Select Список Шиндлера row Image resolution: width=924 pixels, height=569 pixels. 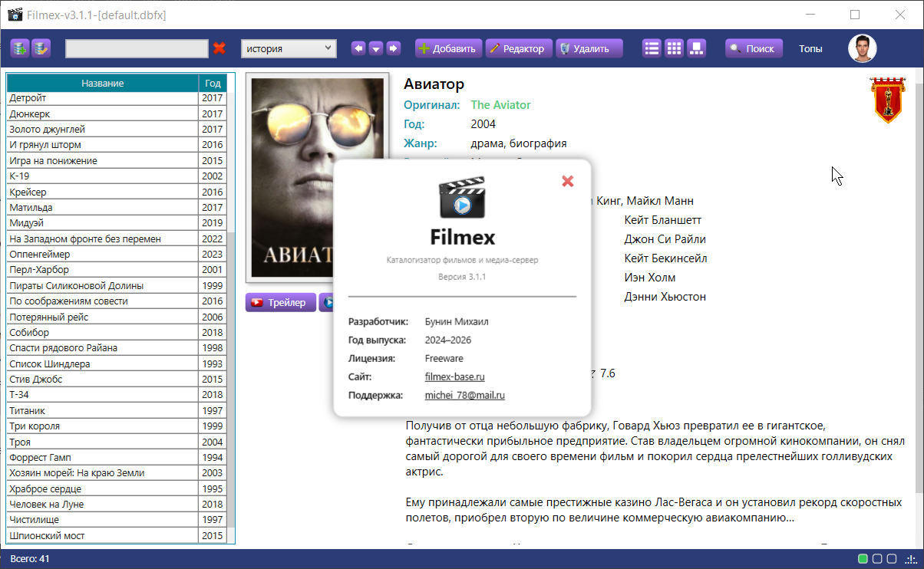tap(117, 364)
